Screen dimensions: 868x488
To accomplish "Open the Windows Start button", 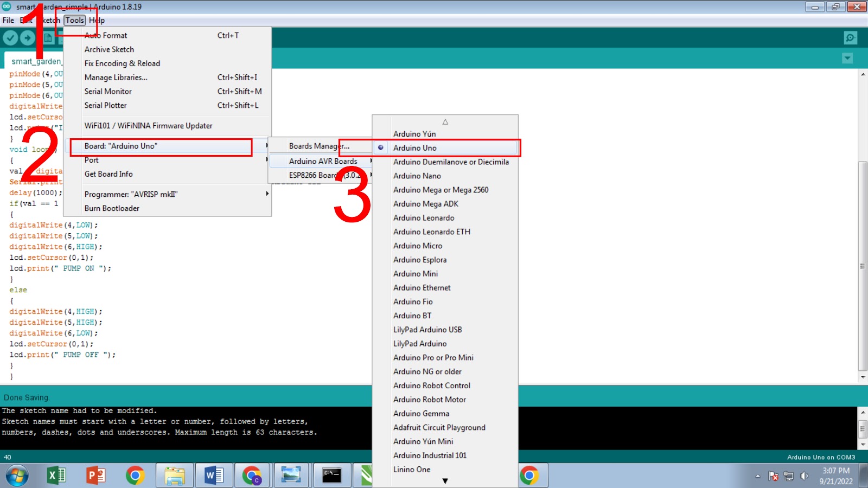I will tap(16, 476).
